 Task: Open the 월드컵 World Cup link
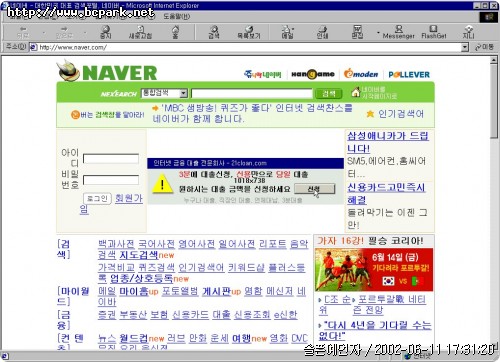point(133,338)
